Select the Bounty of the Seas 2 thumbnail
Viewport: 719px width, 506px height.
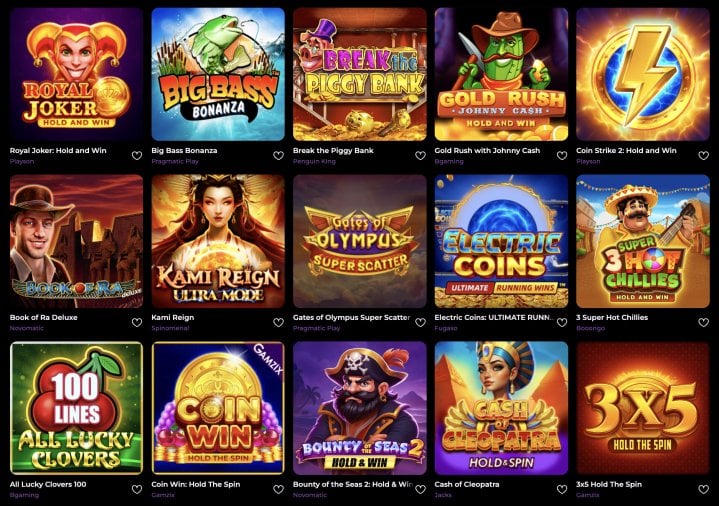pos(360,408)
